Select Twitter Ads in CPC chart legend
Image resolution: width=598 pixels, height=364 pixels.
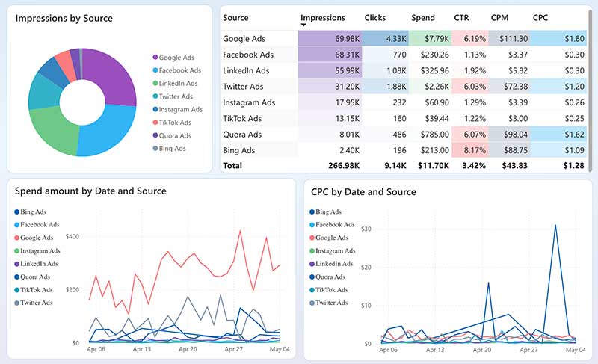pos(329,303)
